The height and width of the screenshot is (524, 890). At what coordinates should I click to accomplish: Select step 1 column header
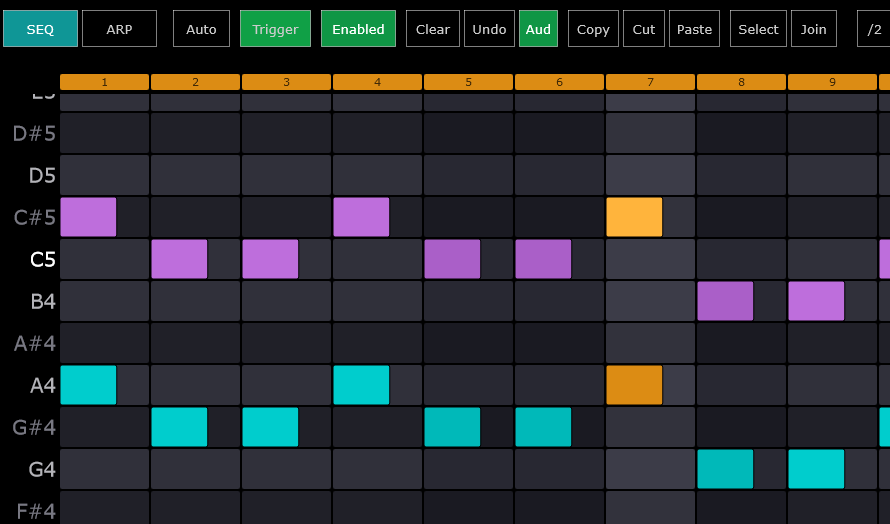(x=104, y=82)
